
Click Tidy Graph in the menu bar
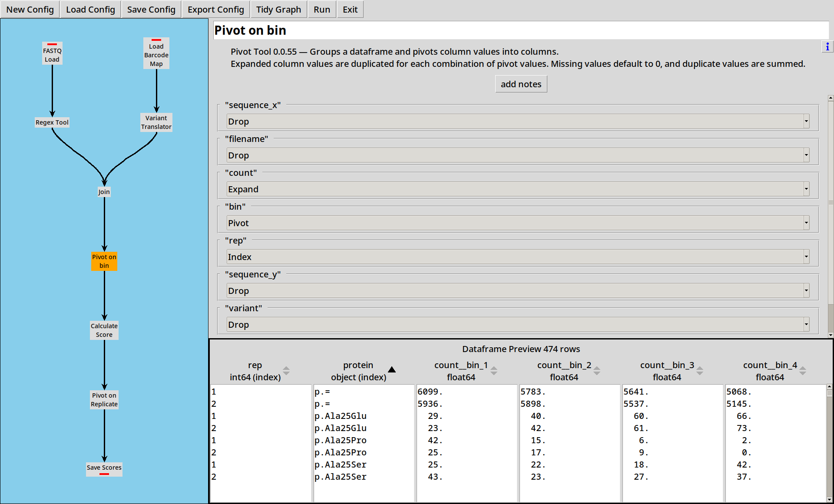[x=278, y=10]
